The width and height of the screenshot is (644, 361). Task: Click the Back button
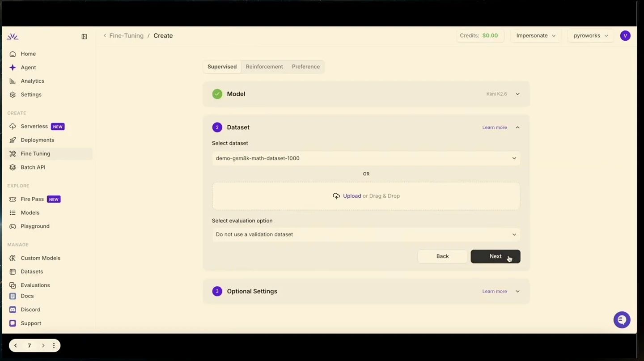click(x=442, y=256)
